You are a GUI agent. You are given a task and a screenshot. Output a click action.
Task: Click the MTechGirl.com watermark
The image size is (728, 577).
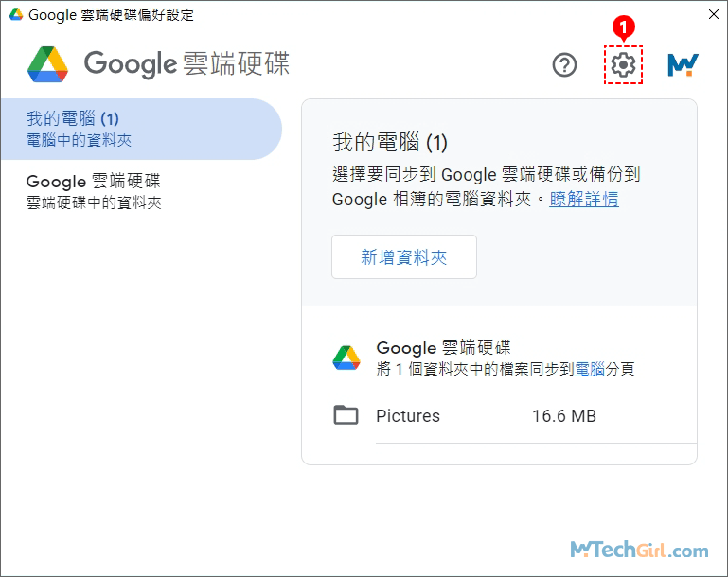pos(638,550)
